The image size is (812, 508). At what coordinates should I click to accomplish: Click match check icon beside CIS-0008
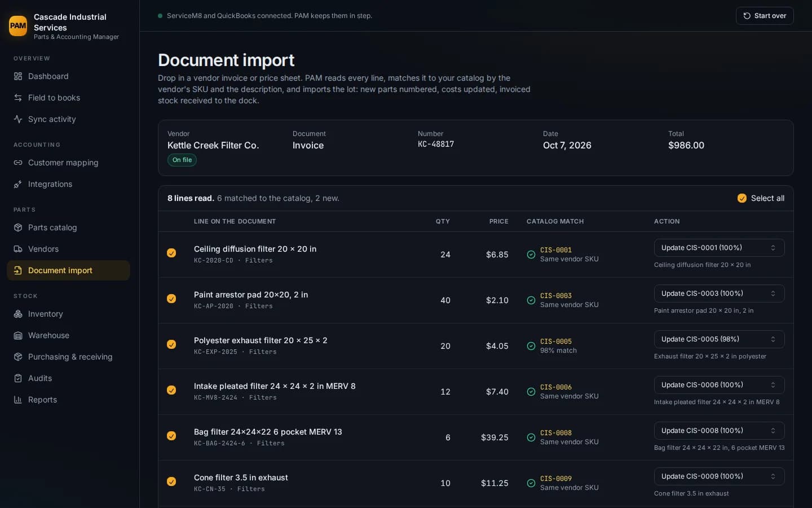[x=531, y=437]
